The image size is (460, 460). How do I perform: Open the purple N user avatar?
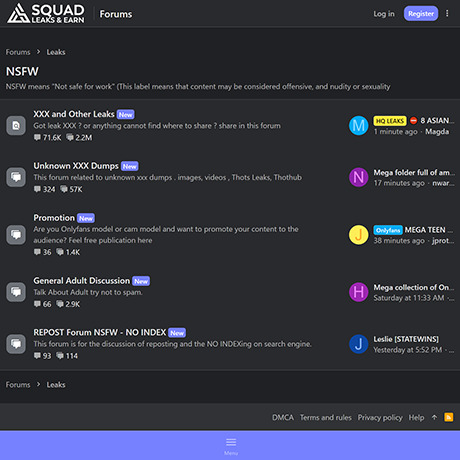tap(359, 177)
